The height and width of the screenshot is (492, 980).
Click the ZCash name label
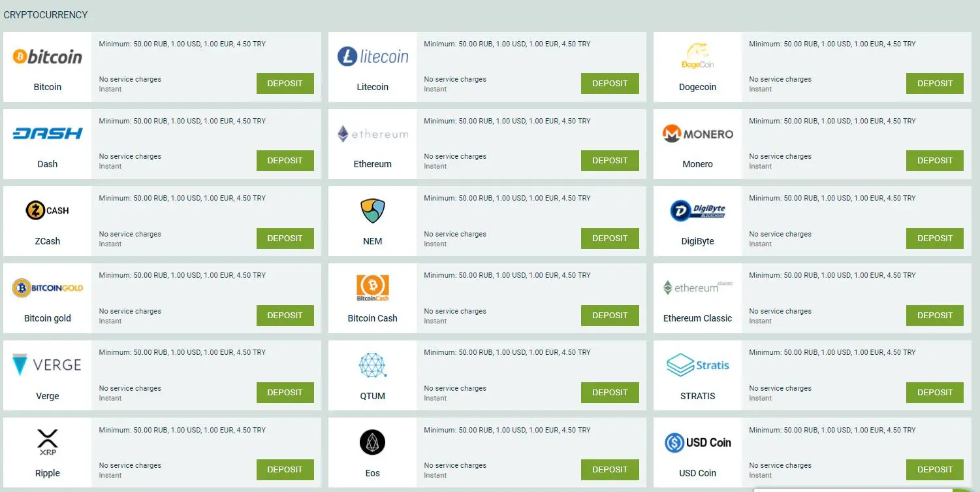click(48, 241)
